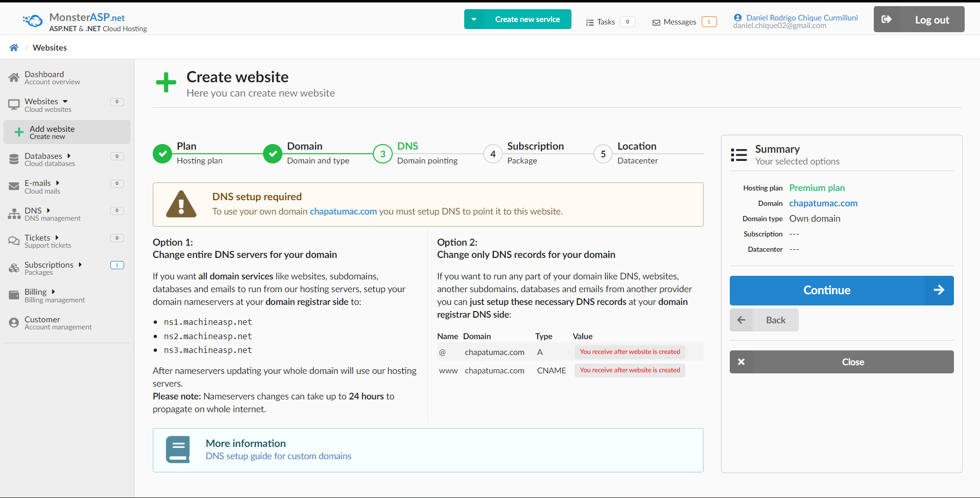The width and height of the screenshot is (980, 498).
Task: Go to home via breadcrumb house icon
Action: [14, 48]
